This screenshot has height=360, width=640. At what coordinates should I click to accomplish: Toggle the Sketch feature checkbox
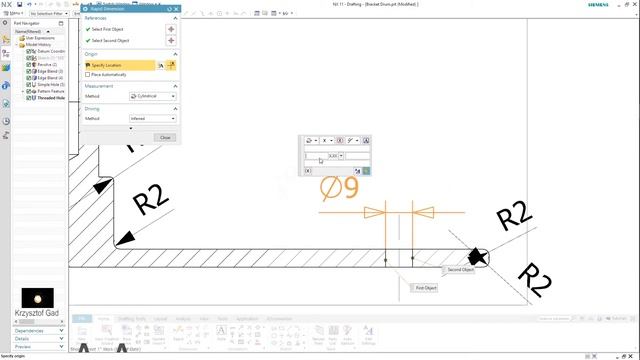(x=29, y=58)
